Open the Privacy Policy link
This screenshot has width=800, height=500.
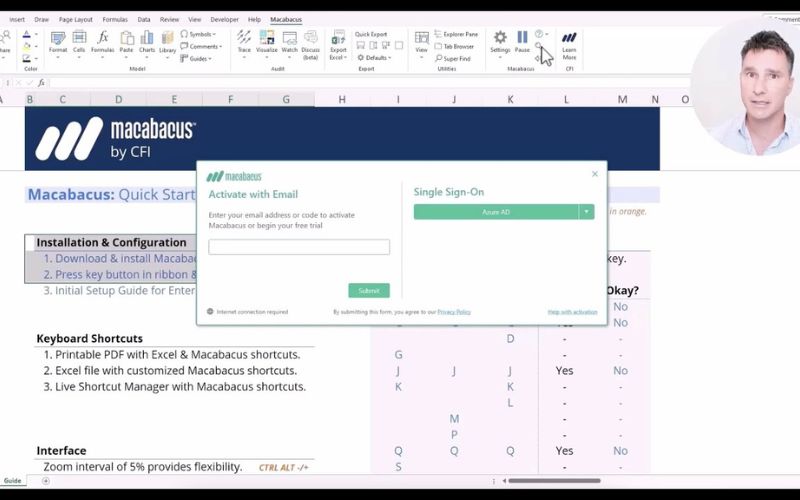click(x=454, y=312)
